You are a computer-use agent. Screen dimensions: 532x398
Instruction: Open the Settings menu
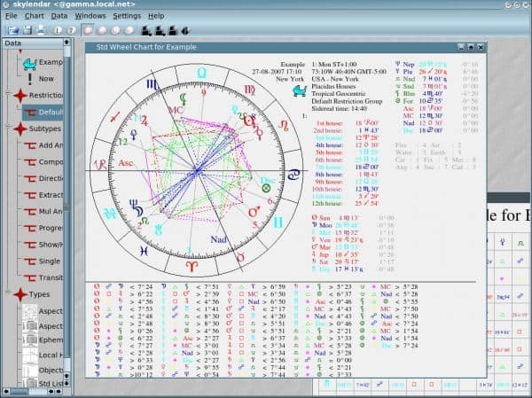point(127,16)
